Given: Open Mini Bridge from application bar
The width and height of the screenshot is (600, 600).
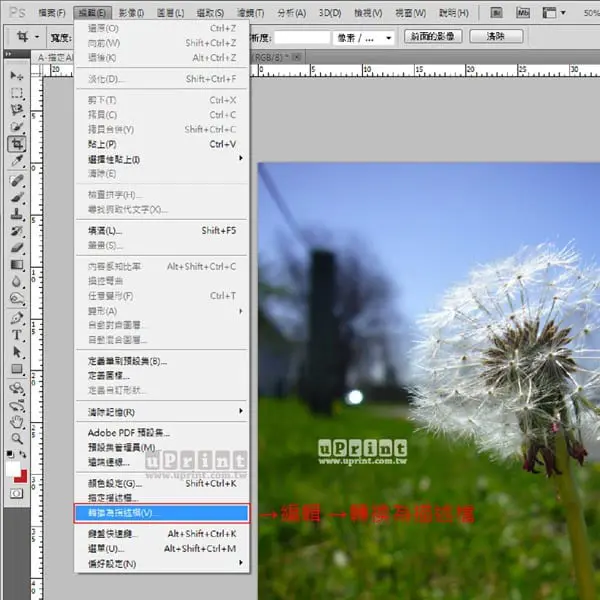Looking at the screenshot, I should click(523, 13).
